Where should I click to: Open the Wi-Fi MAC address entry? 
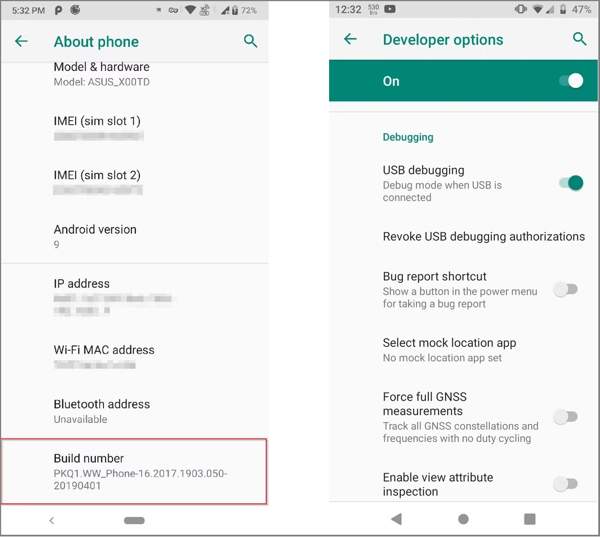pyautogui.click(x=134, y=357)
